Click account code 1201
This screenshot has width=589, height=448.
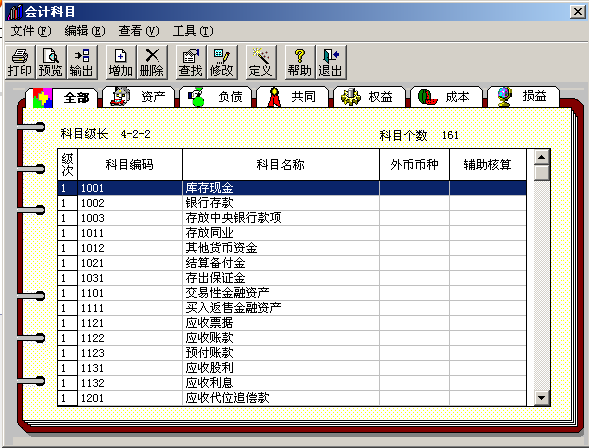92,398
